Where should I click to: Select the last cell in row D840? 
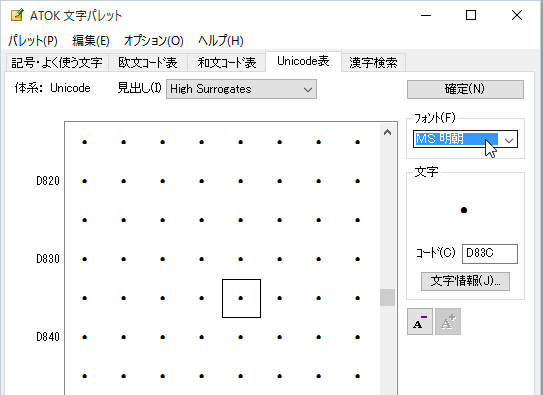click(358, 337)
